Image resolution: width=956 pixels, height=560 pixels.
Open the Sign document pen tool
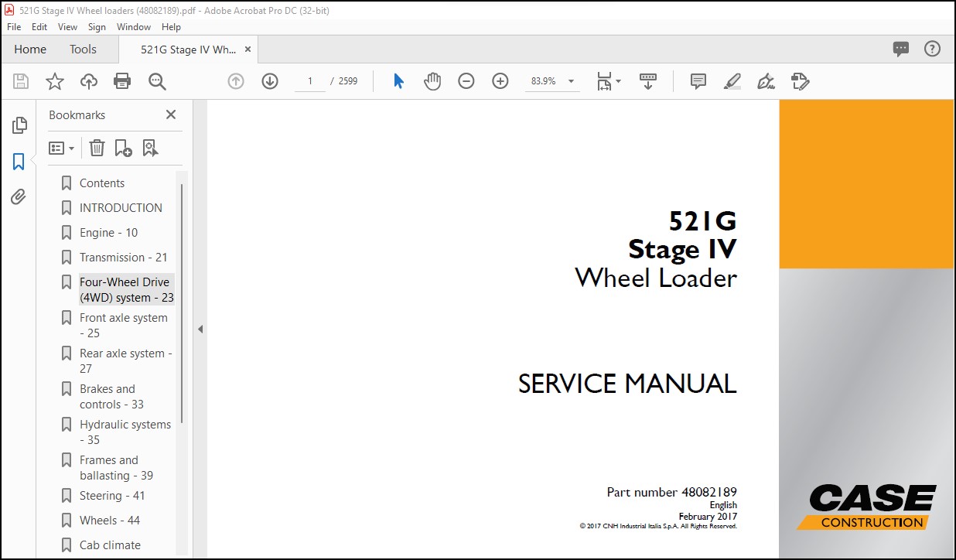pyautogui.click(x=766, y=81)
